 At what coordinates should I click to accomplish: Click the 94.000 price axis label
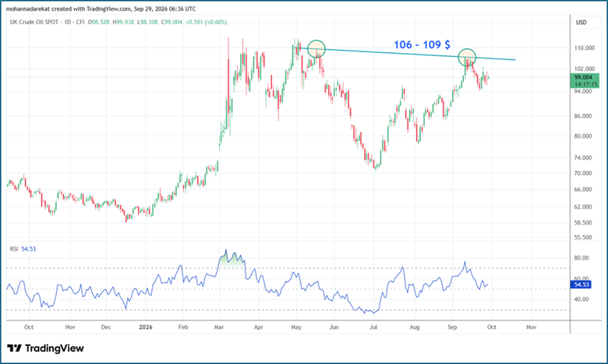[583, 91]
